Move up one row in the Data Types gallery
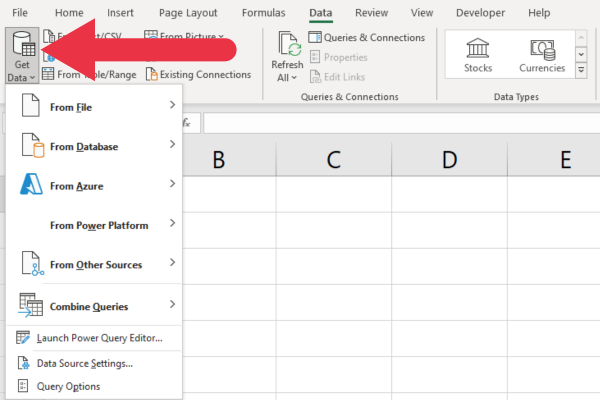Screen dimensions: 600x400 (581, 38)
